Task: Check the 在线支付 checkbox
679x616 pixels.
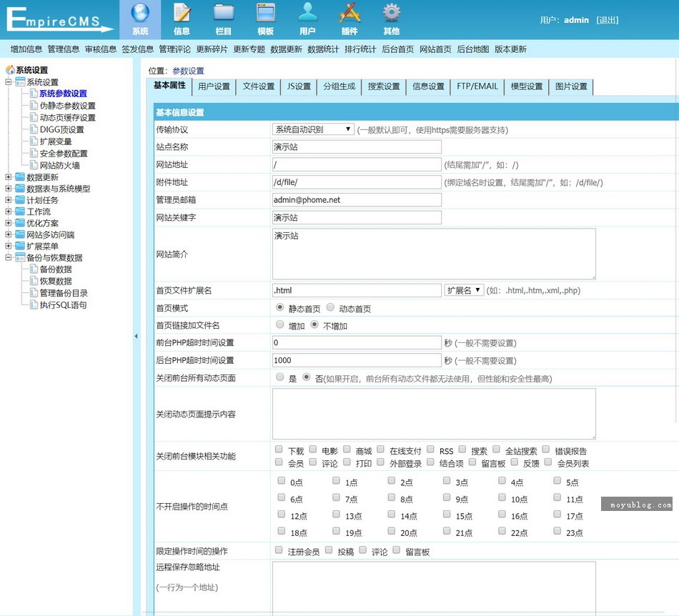Action: 381,449
